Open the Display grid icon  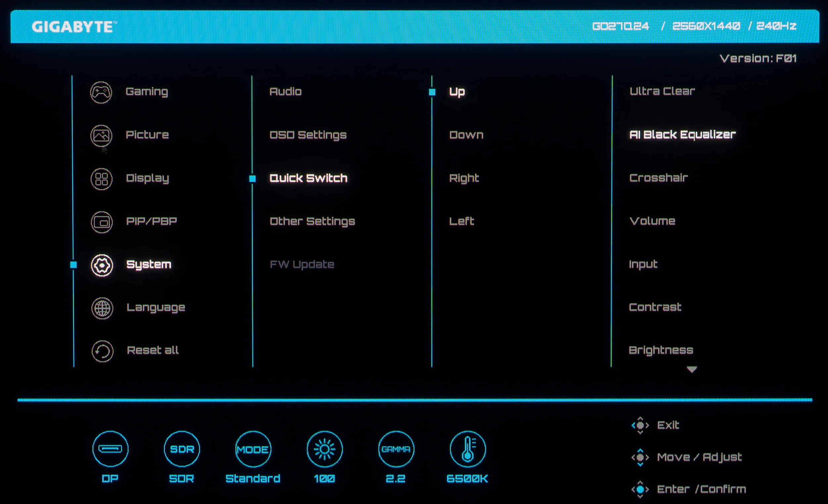pos(101,179)
